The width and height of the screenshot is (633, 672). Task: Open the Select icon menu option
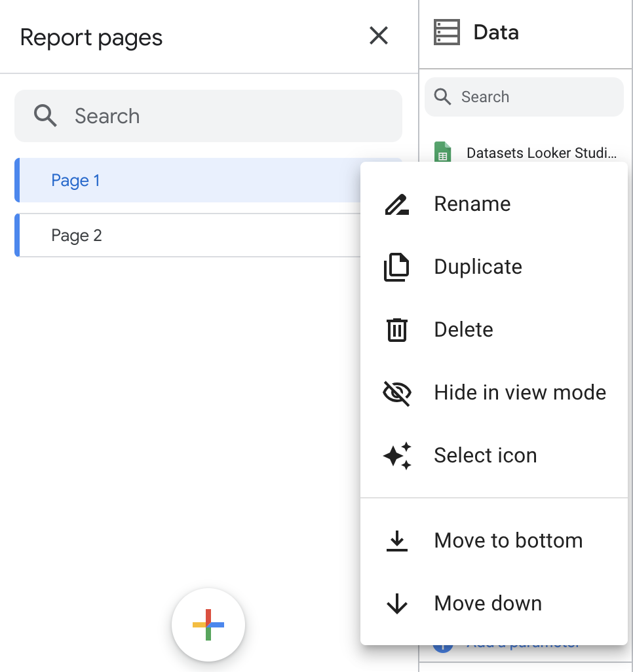[485, 455]
